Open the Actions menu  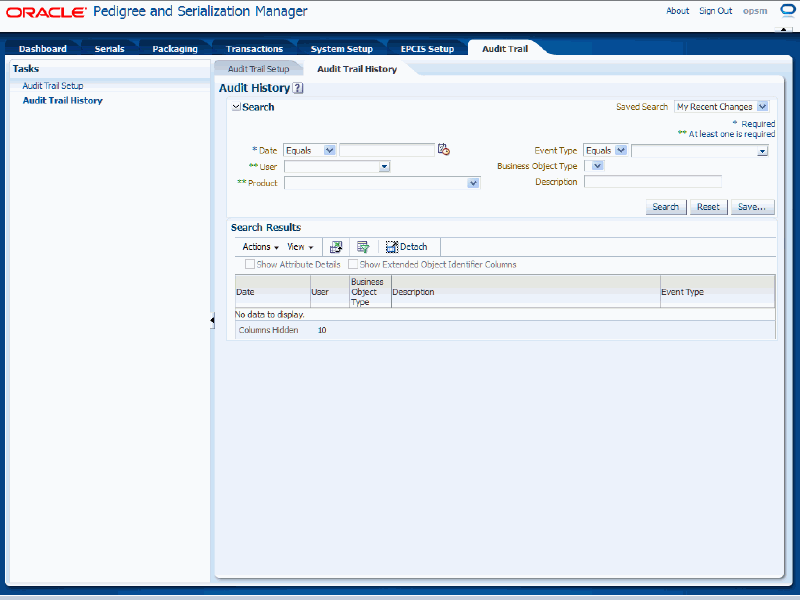click(x=260, y=247)
